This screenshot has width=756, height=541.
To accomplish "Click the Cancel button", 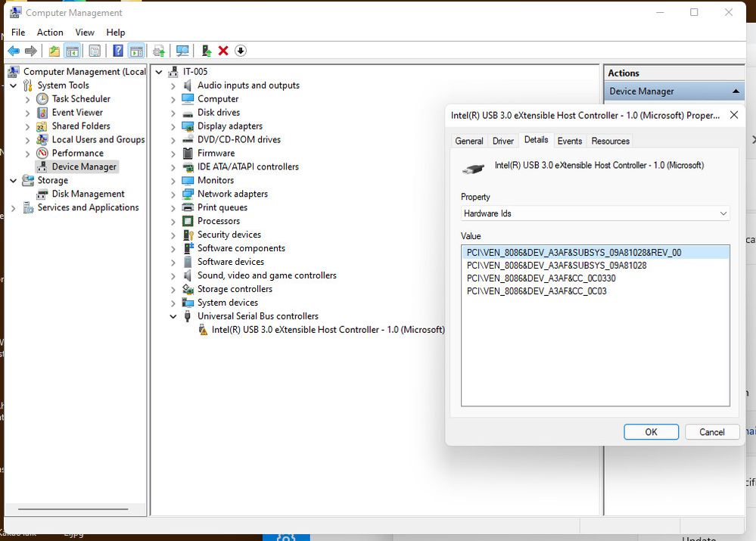I will [711, 432].
